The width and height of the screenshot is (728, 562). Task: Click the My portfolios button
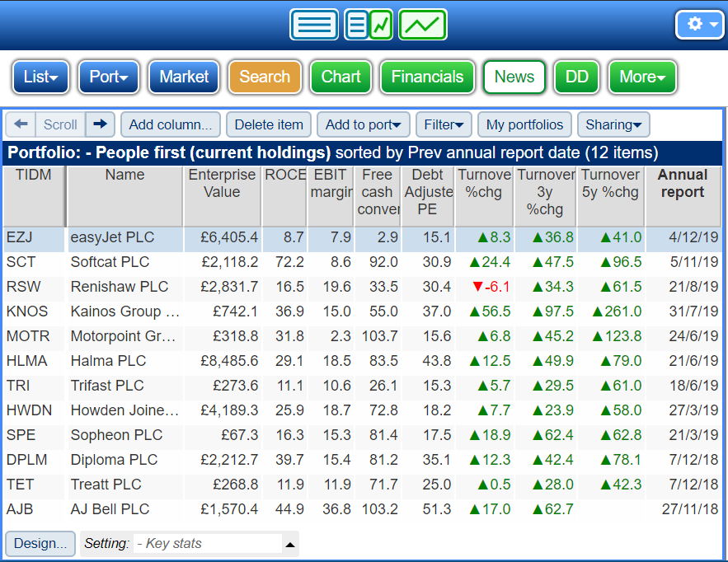point(524,124)
